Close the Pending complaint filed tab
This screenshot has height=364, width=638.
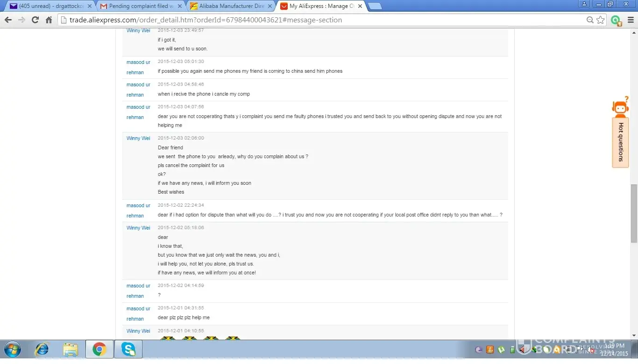click(179, 6)
